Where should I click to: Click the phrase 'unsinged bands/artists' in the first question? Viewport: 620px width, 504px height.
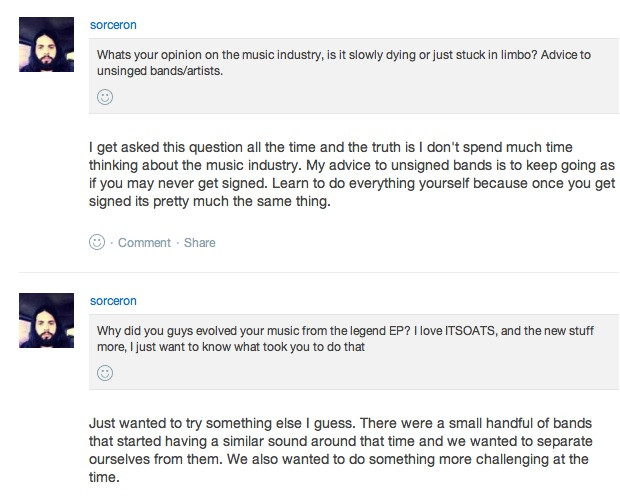click(x=159, y=71)
